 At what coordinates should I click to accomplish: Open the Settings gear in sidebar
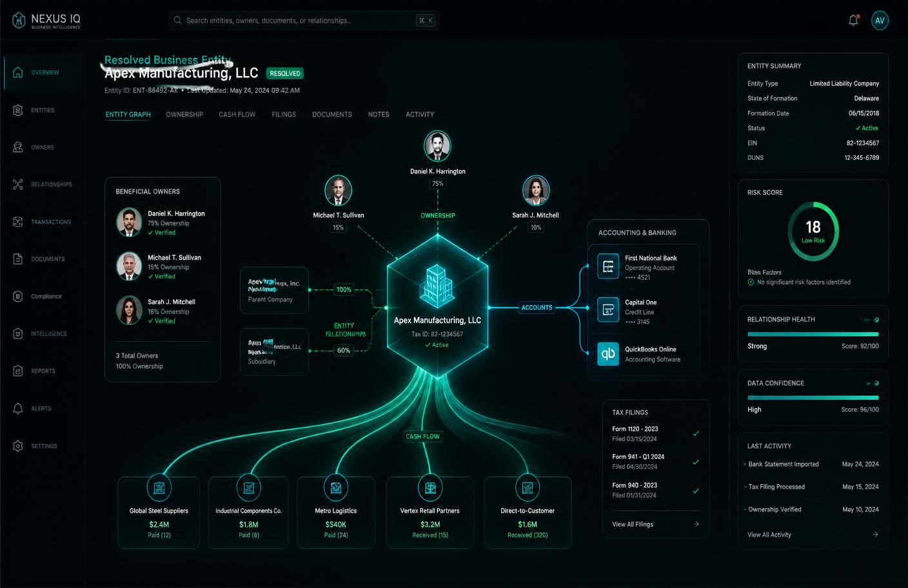18,446
